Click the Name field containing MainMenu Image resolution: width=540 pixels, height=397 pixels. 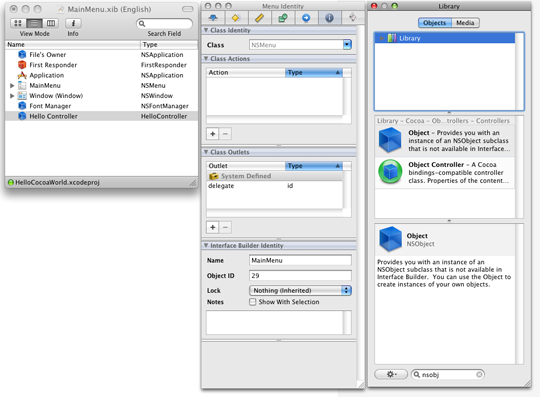point(300,260)
